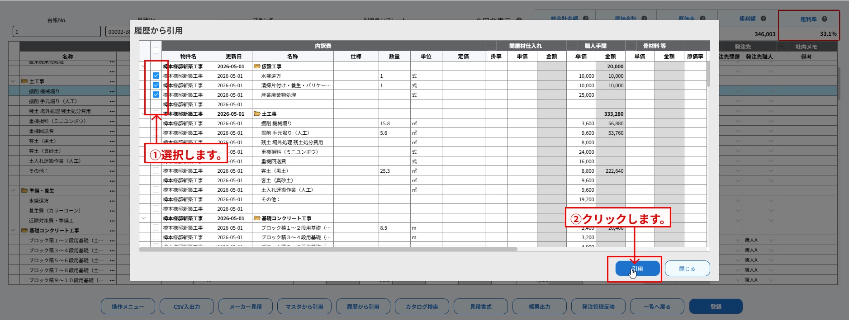
Task: Collapse the 職人手間 column group
Action: [572, 46]
